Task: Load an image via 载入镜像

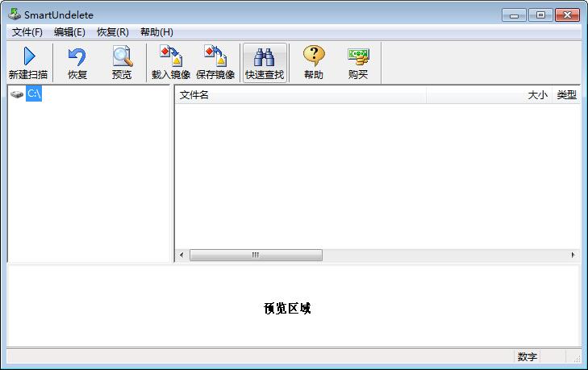Action: [x=171, y=63]
